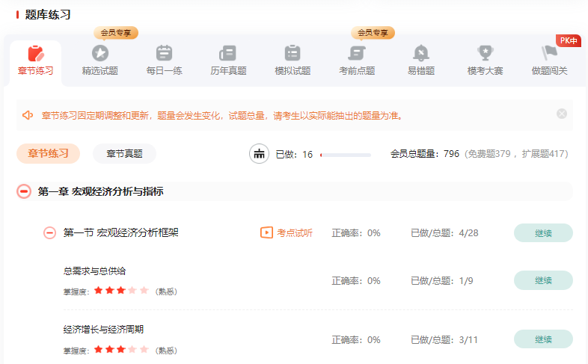The height and width of the screenshot is (364, 588).
Task: Continue practice for 总需求与总供给
Action: tap(542, 280)
